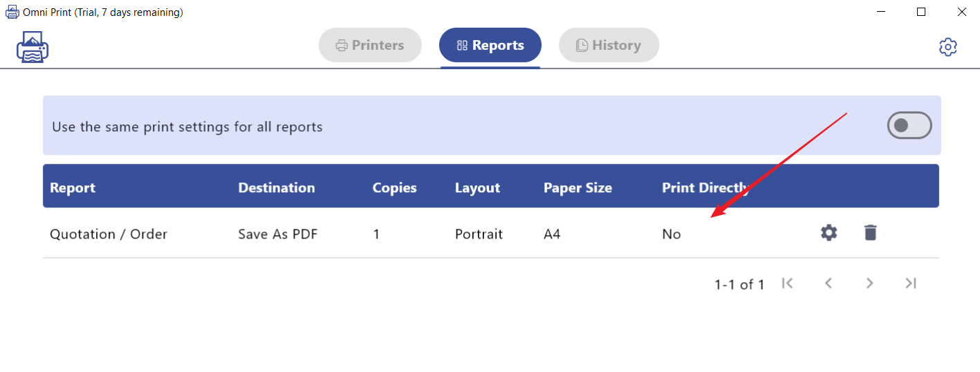980x372 pixels.
Task: Select the Quotation / Order row name
Action: click(109, 234)
